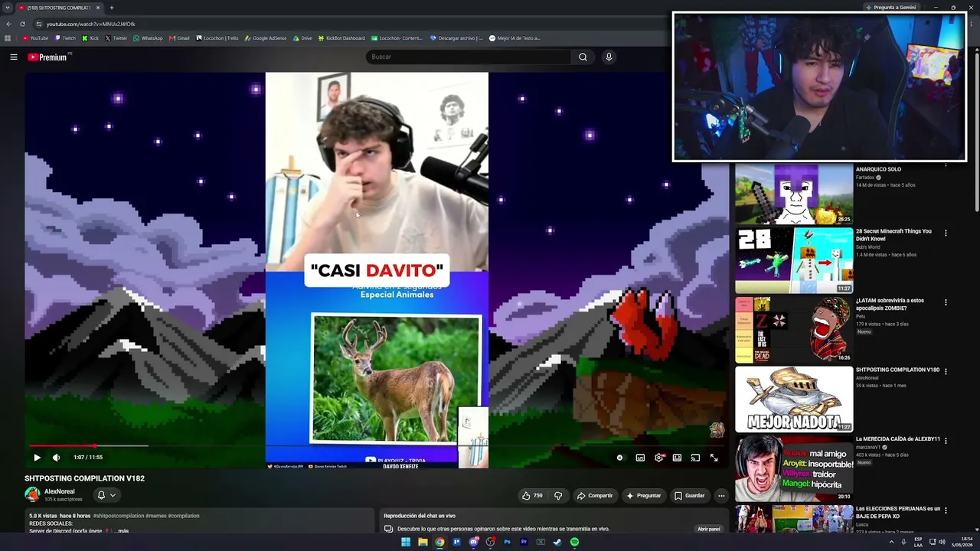This screenshot has width=980, height=551.
Task: Click the Preguntar button
Action: 643,495
